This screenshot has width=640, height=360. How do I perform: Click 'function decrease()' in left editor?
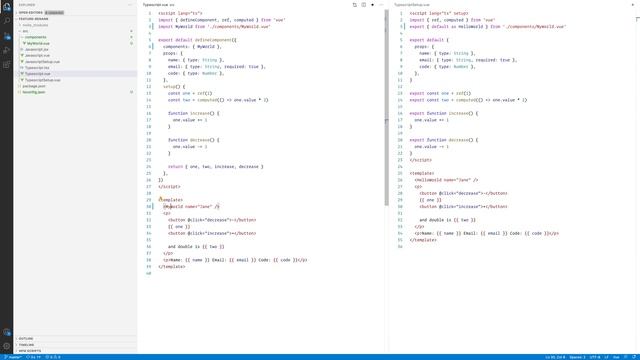tap(193, 140)
